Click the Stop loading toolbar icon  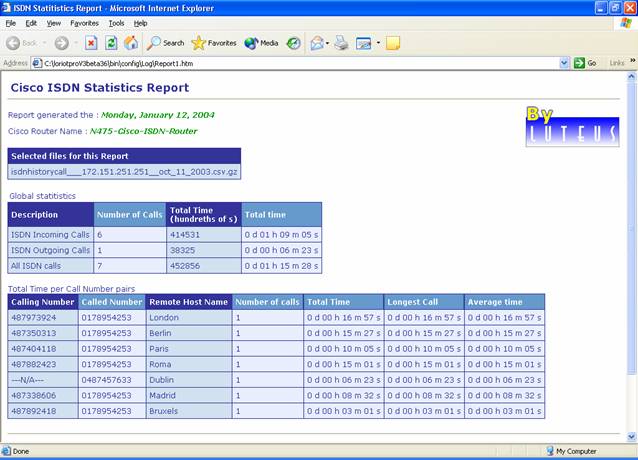pos(91,43)
